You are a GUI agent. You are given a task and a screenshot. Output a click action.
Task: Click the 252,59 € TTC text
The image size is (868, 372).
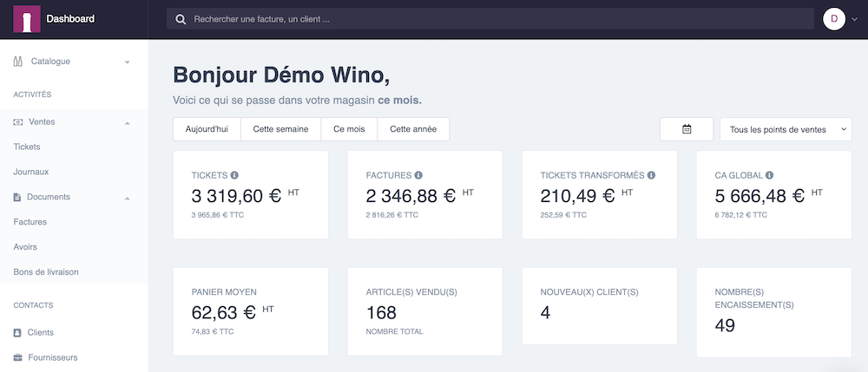(563, 215)
